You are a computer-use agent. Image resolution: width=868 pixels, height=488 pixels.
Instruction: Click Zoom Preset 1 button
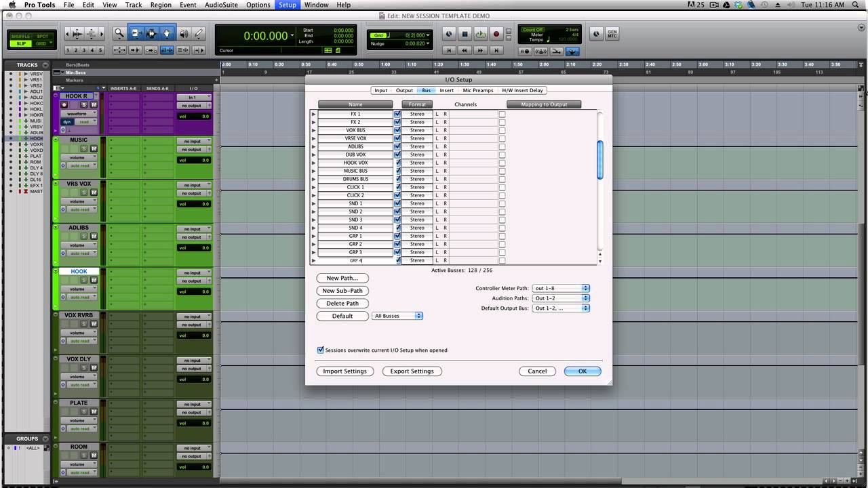click(68, 50)
